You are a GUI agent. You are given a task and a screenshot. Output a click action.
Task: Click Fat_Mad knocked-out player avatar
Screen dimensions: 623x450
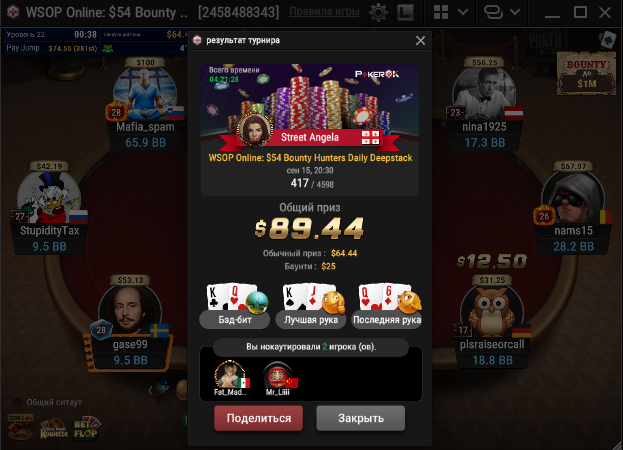coord(230,375)
